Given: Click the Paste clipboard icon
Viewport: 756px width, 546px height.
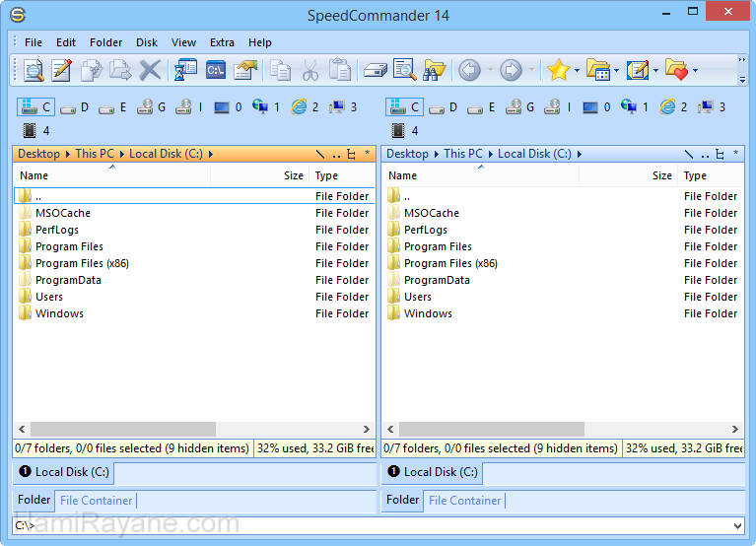Looking at the screenshot, I should (339, 70).
